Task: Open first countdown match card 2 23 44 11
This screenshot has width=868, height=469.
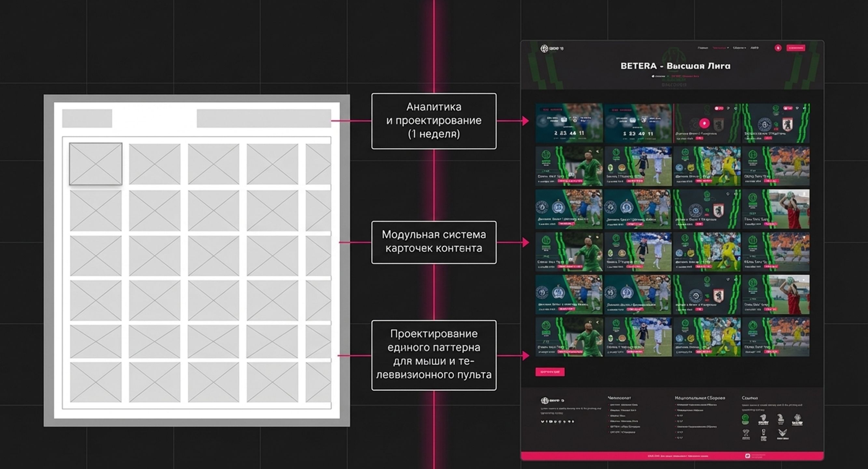Action: pos(569,123)
